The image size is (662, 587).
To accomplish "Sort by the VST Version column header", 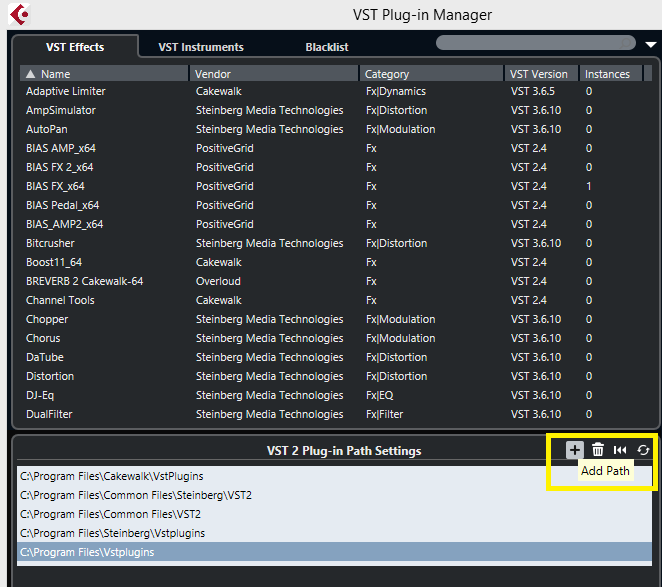I will [x=541, y=74].
